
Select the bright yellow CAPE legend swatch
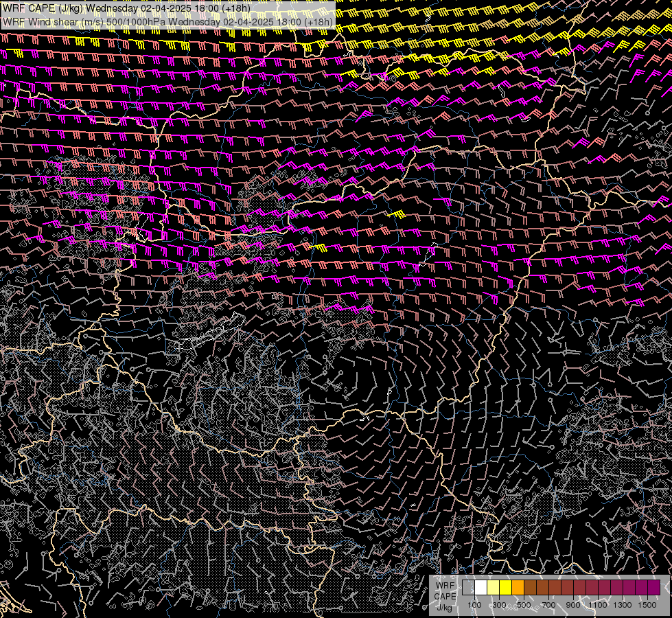506,587
